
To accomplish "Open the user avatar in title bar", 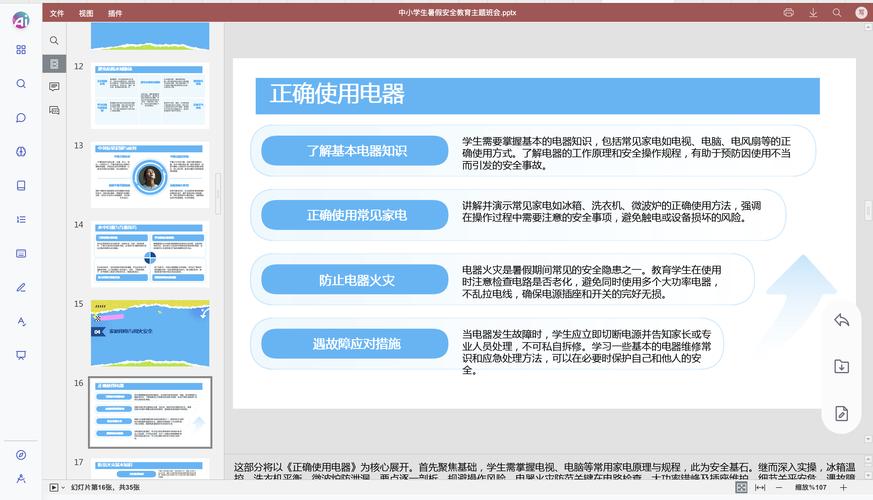I will coord(861,12).
